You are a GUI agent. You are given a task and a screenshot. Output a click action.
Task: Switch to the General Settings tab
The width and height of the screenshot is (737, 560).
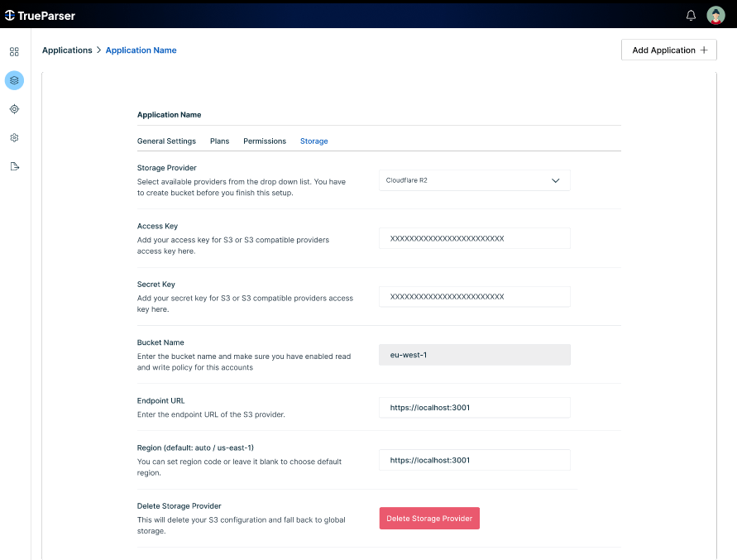(166, 141)
